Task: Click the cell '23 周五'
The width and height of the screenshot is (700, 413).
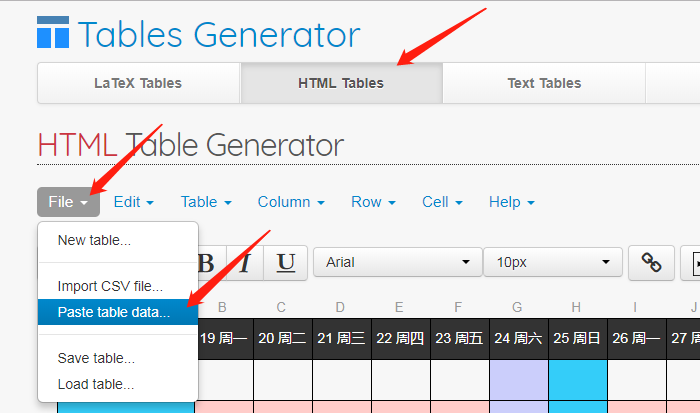Action: pyautogui.click(x=459, y=339)
